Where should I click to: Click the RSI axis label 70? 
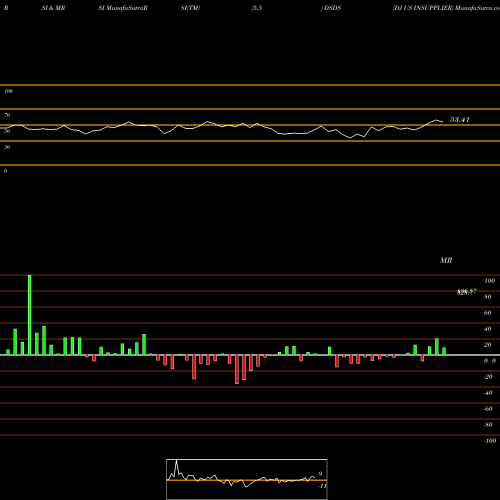click(7, 115)
